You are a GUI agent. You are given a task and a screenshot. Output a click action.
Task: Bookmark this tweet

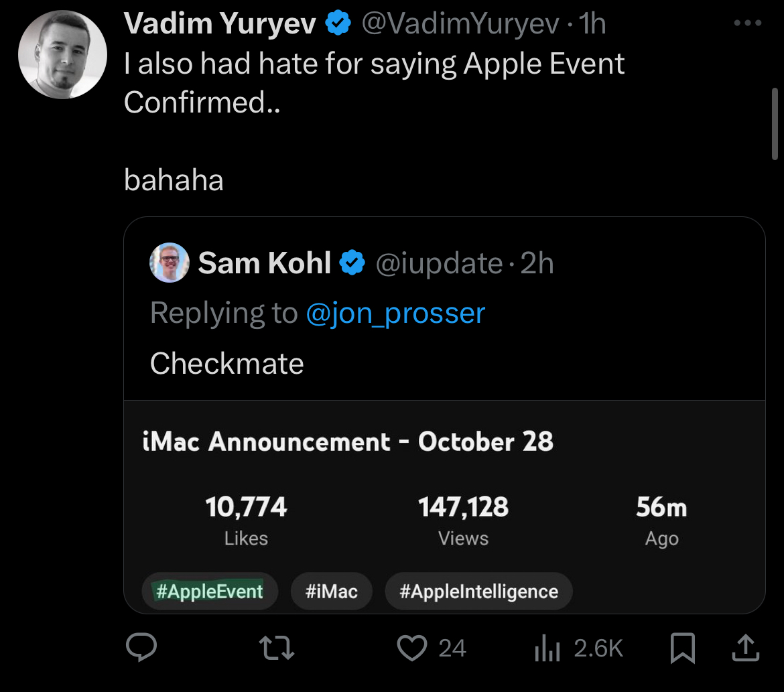pyautogui.click(x=682, y=648)
